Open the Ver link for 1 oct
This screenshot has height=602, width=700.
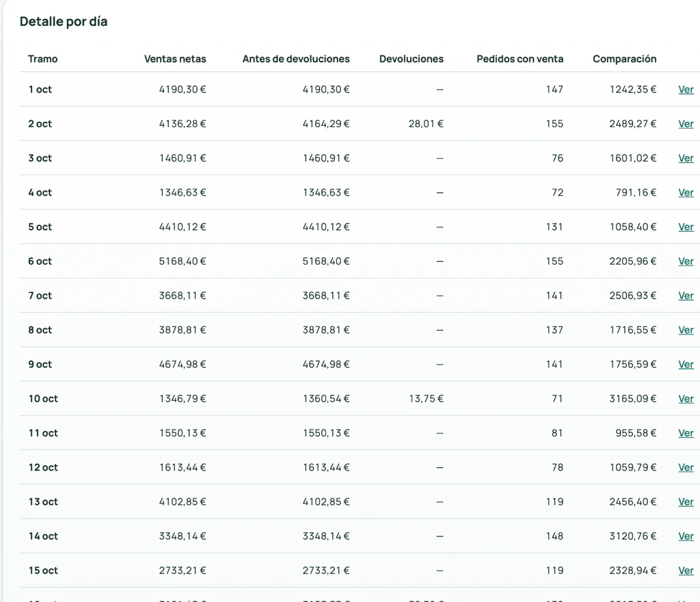[x=686, y=90]
